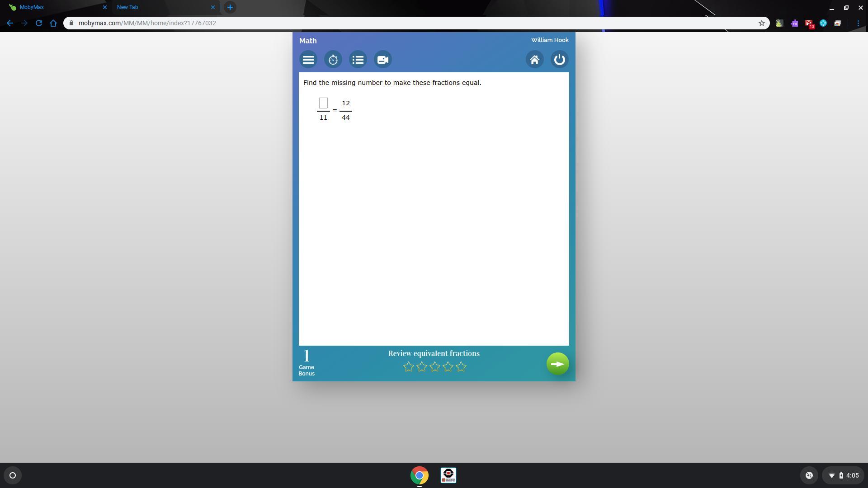Open a new browser tab
This screenshot has width=868, height=488.
pyautogui.click(x=230, y=7)
